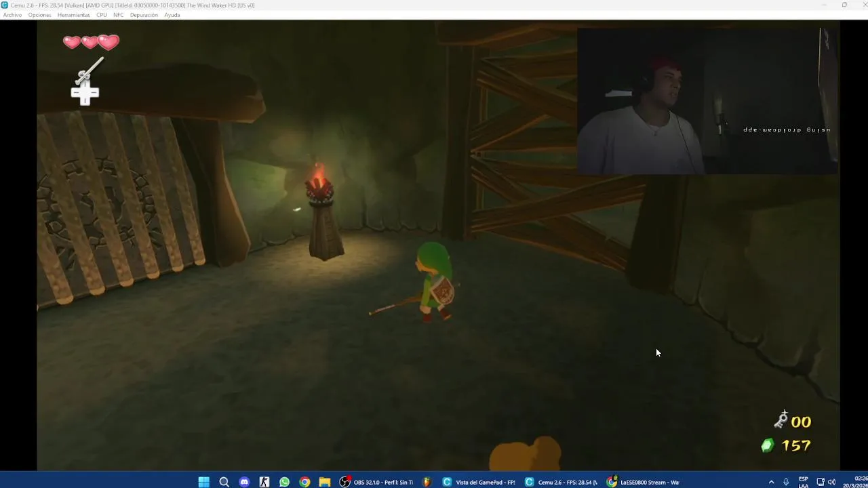Click the sword item icon in HUD
868x488 pixels.
pyautogui.click(x=90, y=70)
